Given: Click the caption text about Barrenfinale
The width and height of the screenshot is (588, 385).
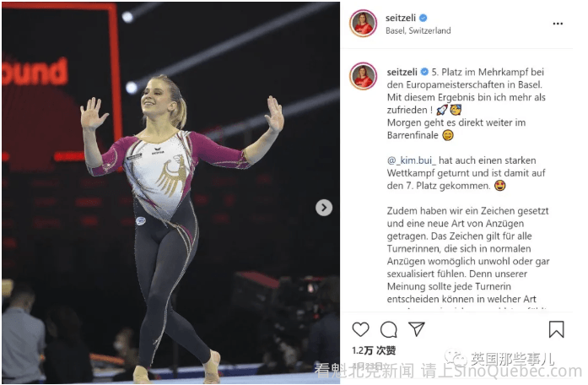Looking at the screenshot, I should [456, 128].
